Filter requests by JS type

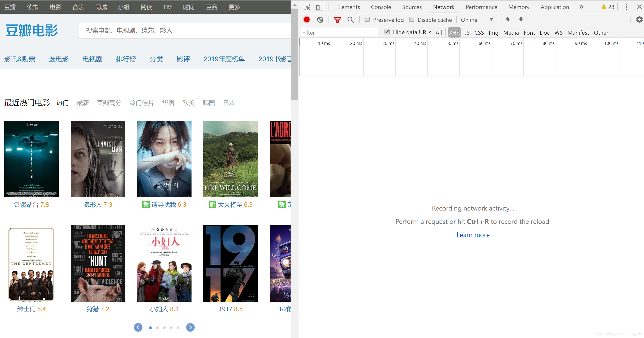coord(467,33)
